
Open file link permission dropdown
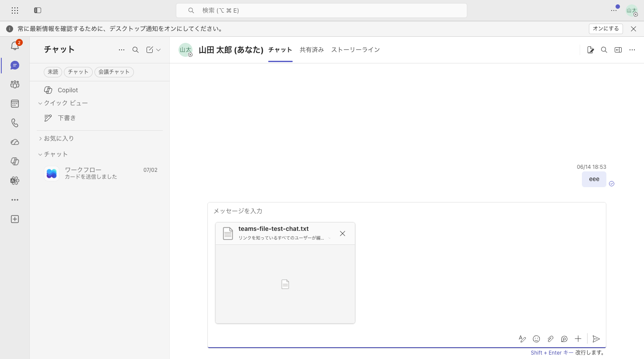tap(329, 238)
